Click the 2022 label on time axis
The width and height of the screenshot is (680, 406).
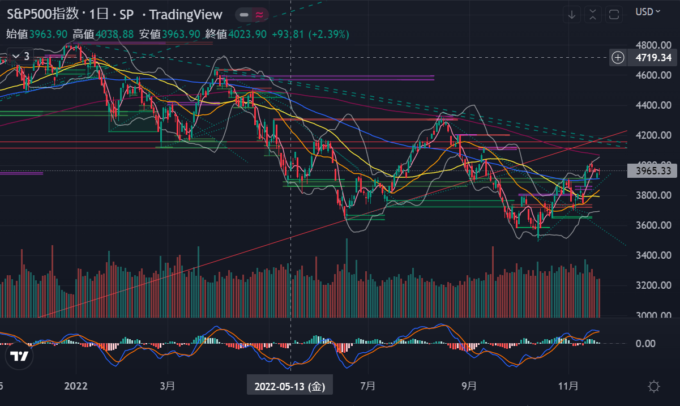click(75, 386)
